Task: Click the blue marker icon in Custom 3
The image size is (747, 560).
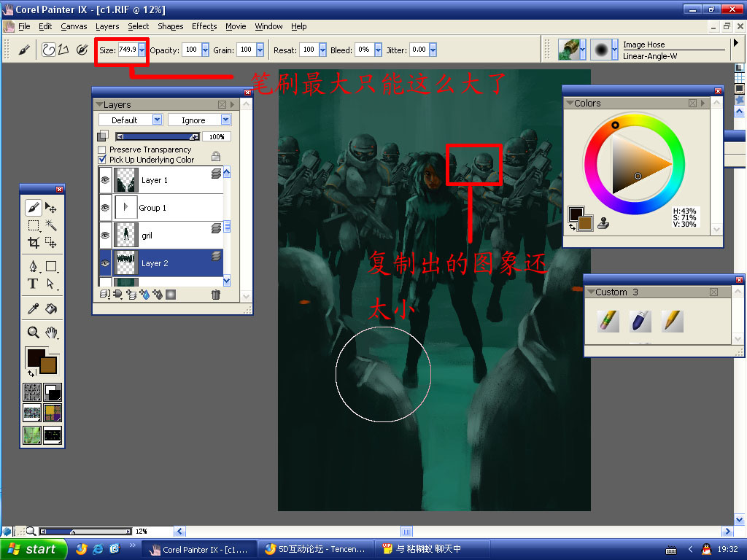Action: [x=640, y=321]
